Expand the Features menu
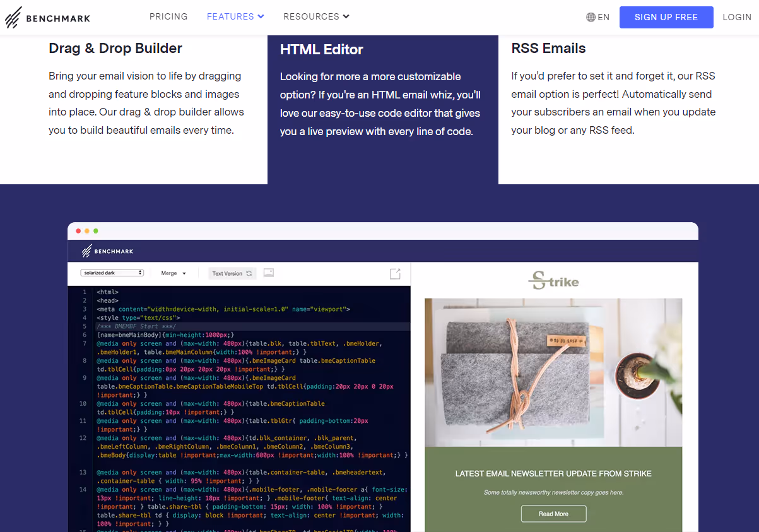This screenshot has width=759, height=532. coord(235,16)
